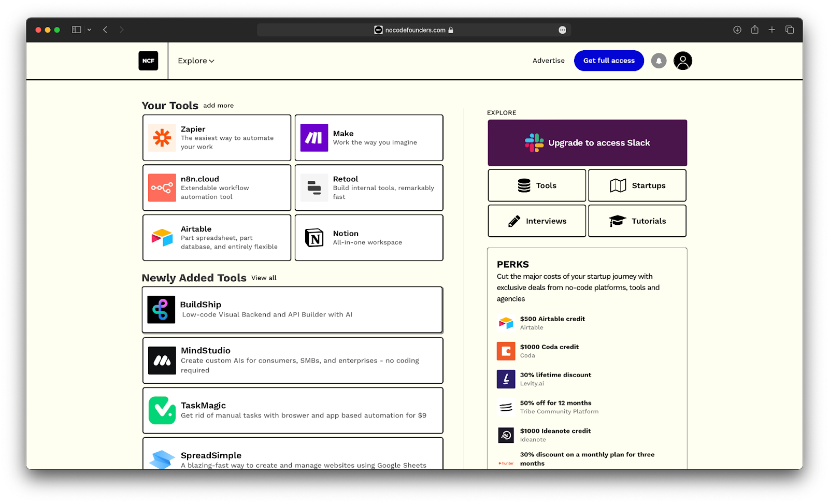Open the 30% lifetime discount perk

[x=555, y=375]
